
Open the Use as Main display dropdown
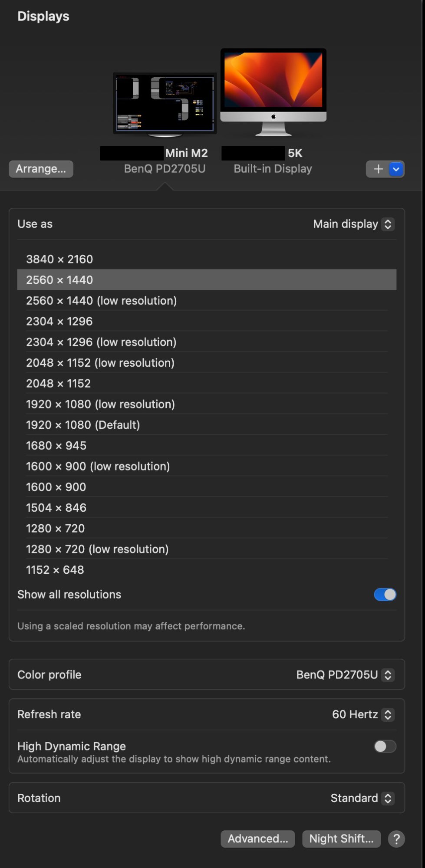[353, 224]
